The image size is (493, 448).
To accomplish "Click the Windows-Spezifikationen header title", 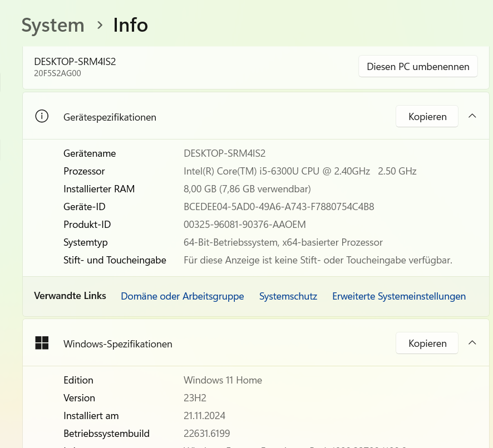I will click(118, 344).
